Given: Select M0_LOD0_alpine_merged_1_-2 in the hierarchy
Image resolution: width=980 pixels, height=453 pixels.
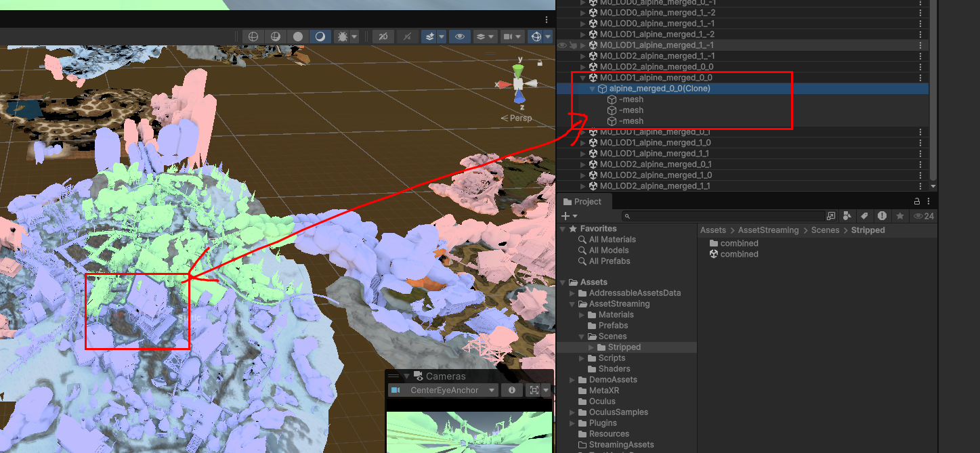Looking at the screenshot, I should [x=657, y=13].
